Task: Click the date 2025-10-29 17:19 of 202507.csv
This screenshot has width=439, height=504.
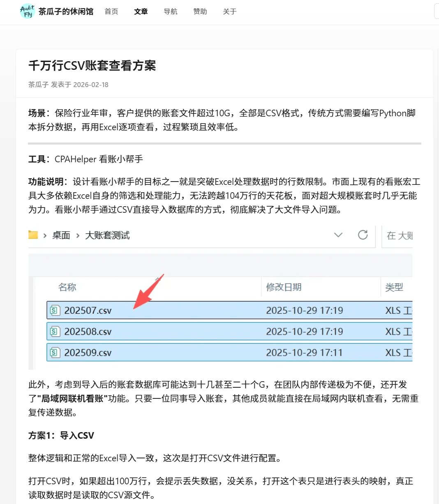Action: pos(305,311)
